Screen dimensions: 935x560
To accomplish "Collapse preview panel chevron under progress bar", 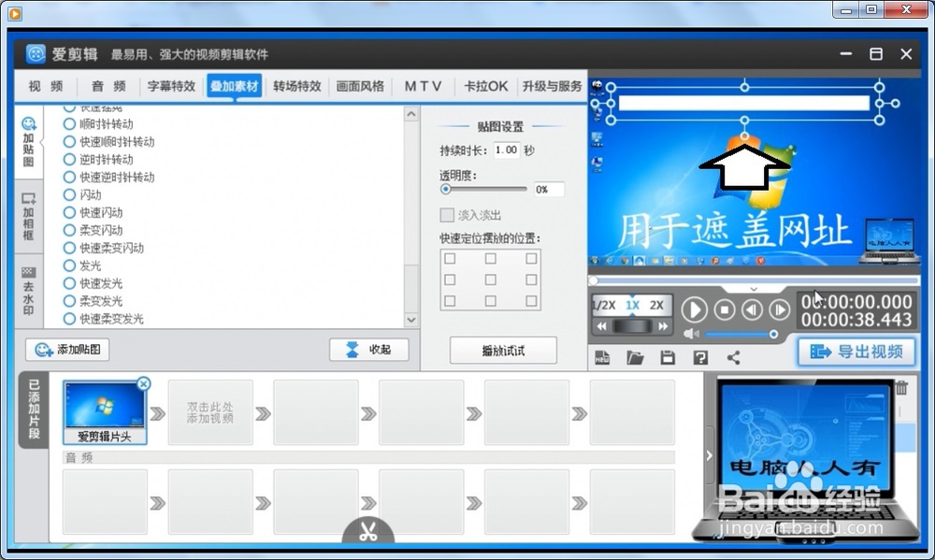I will tap(754, 289).
